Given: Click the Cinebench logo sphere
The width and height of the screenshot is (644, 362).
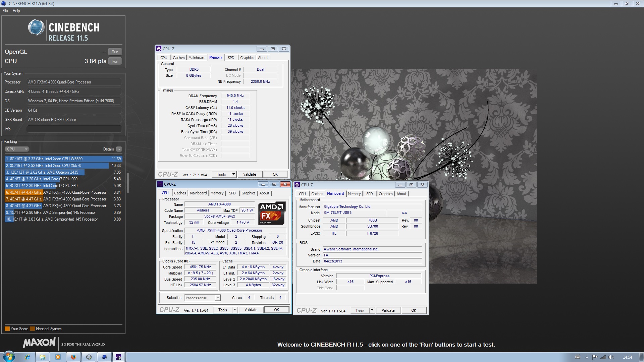Looking at the screenshot, I should coord(36,27).
